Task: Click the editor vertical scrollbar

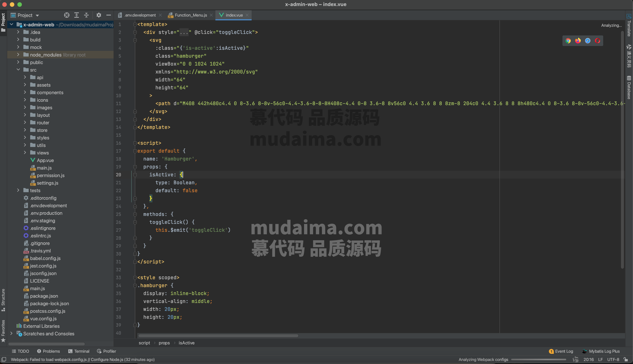Action: [x=622, y=150]
